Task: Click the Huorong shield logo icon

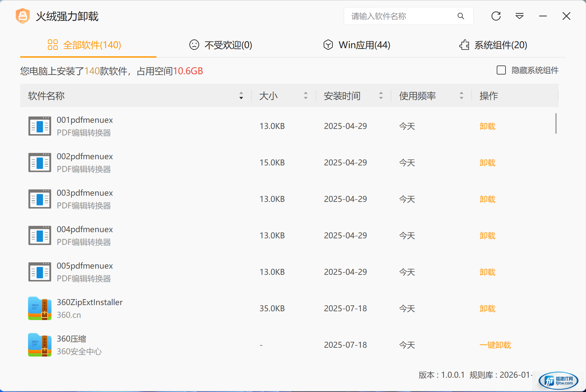Action: tap(23, 16)
